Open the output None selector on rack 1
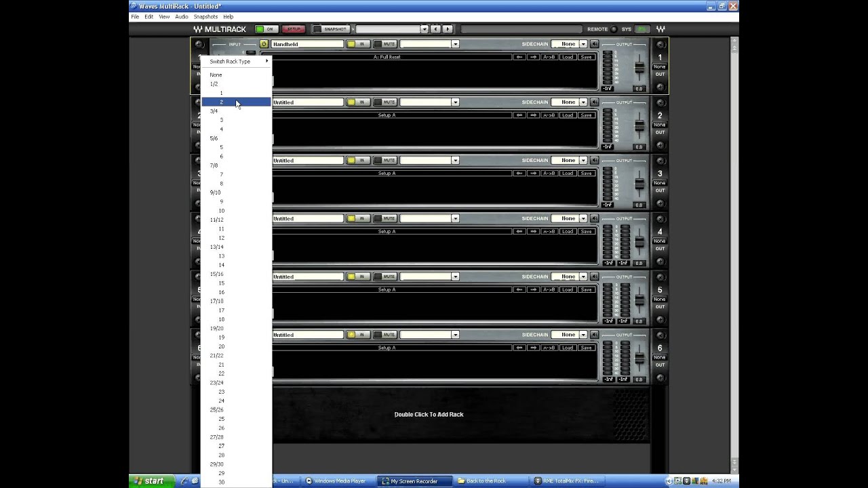Image resolution: width=868 pixels, height=488 pixels. pos(659,66)
